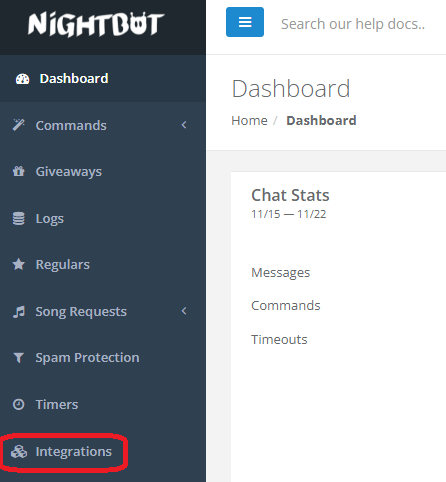
Task: Click the Nightbot logo
Action: (96, 24)
